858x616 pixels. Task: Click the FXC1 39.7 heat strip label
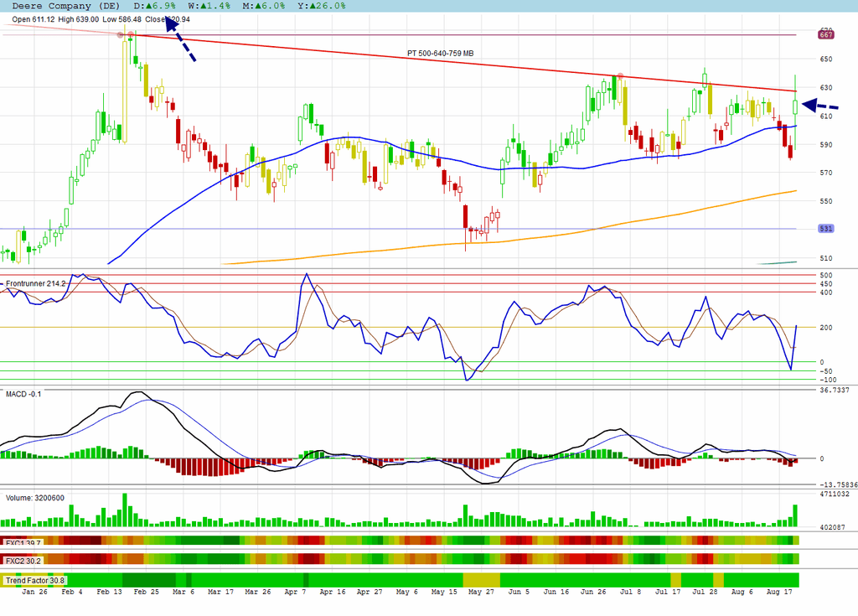click(x=23, y=542)
